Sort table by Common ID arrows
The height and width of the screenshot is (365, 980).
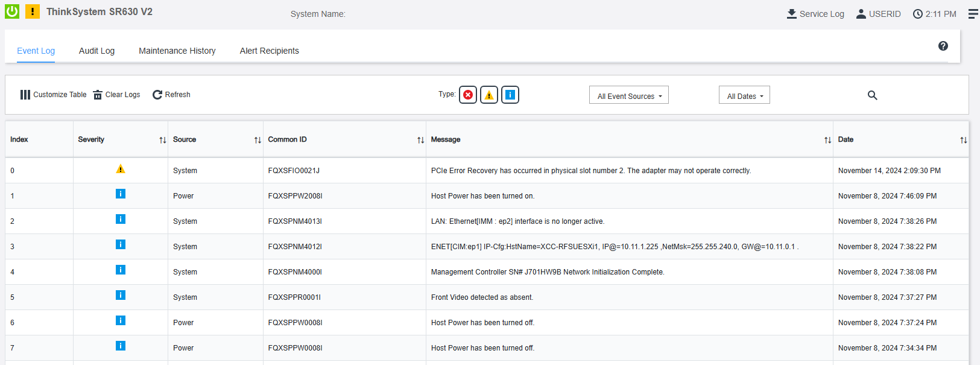click(x=420, y=140)
